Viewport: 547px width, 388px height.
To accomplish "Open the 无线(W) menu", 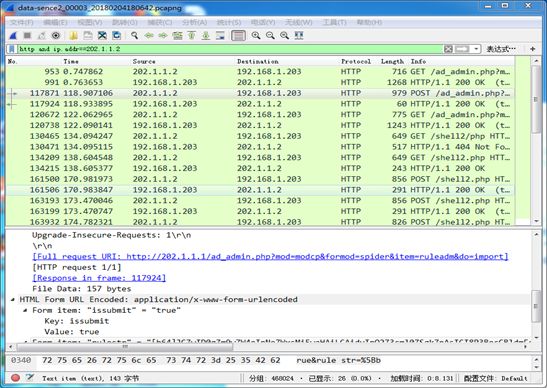I will (x=298, y=22).
